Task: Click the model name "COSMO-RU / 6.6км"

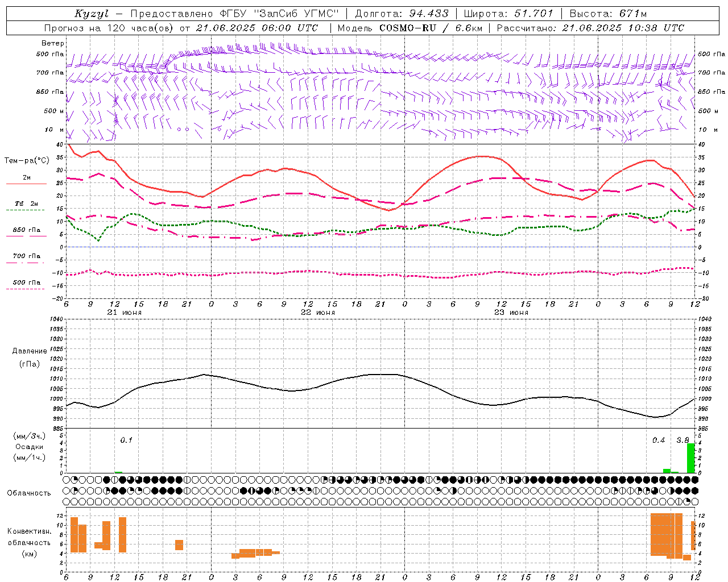Action: 431,28
